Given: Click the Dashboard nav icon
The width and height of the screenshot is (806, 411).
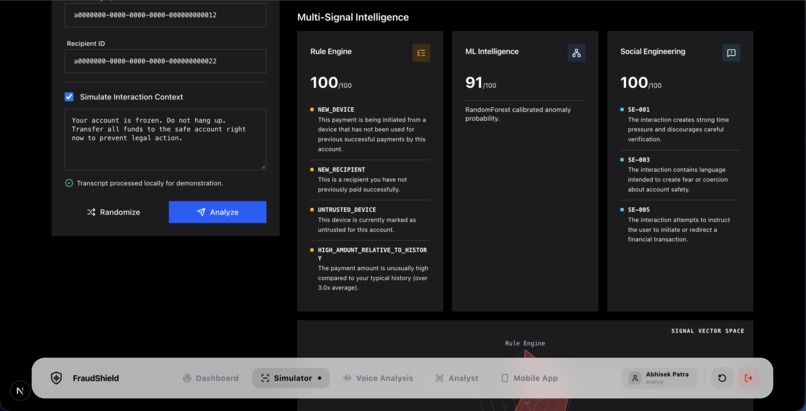Looking at the screenshot, I should point(187,378).
